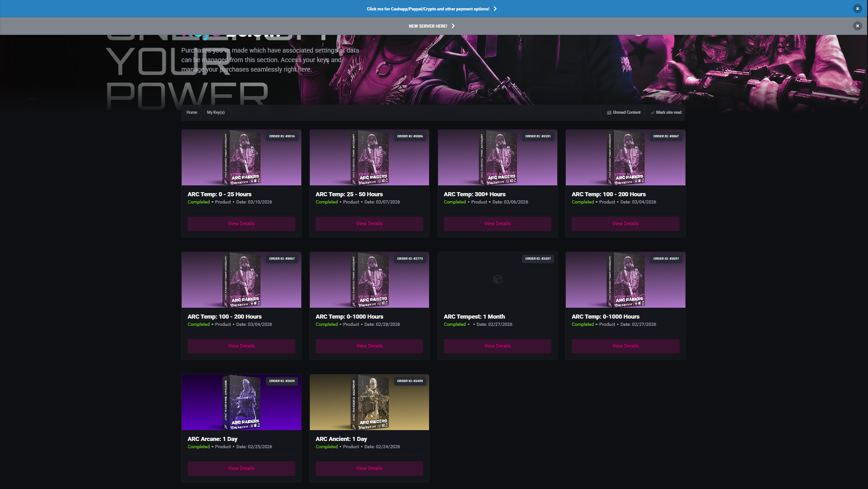Image resolution: width=868 pixels, height=489 pixels.
Task: View Details for order #2773 0-1000 Hours
Action: 369,346
